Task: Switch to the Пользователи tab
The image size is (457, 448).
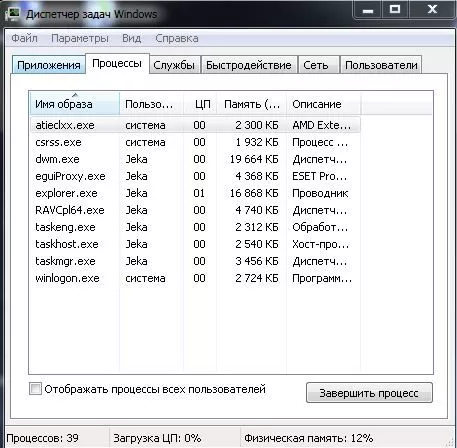Action: click(x=381, y=65)
